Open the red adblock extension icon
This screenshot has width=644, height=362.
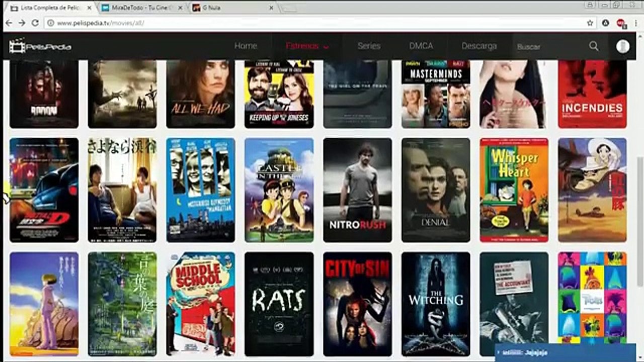click(x=621, y=23)
